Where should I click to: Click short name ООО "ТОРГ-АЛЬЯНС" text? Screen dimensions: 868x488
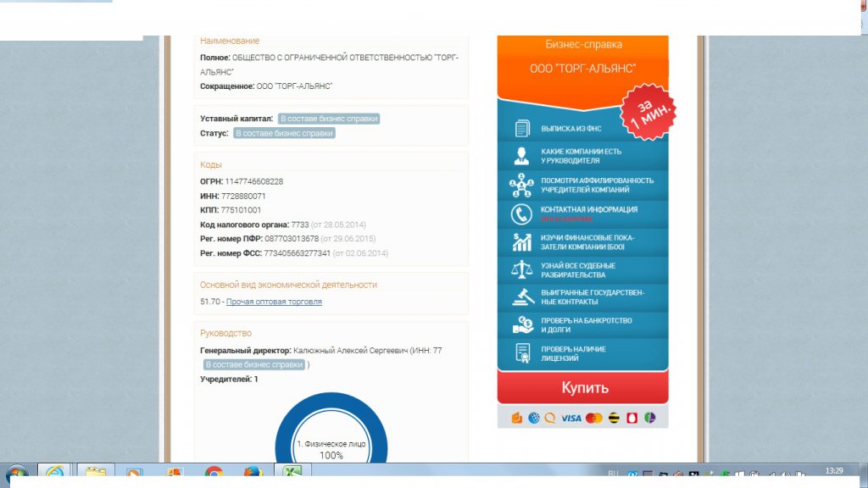[294, 86]
